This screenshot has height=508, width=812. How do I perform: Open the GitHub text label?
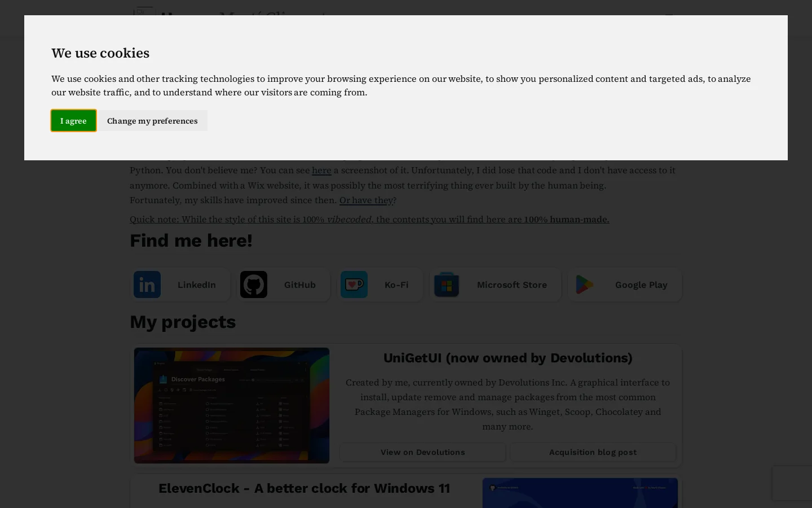coord(300,285)
